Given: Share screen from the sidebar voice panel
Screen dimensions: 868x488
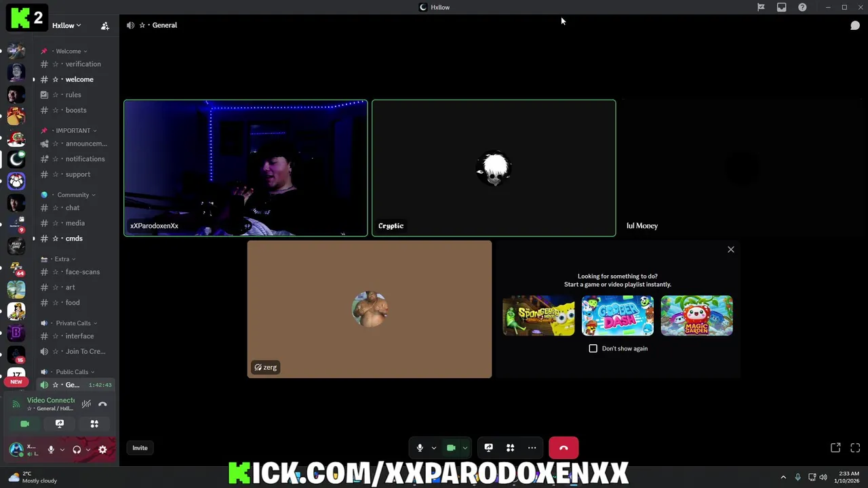Looking at the screenshot, I should tap(60, 424).
